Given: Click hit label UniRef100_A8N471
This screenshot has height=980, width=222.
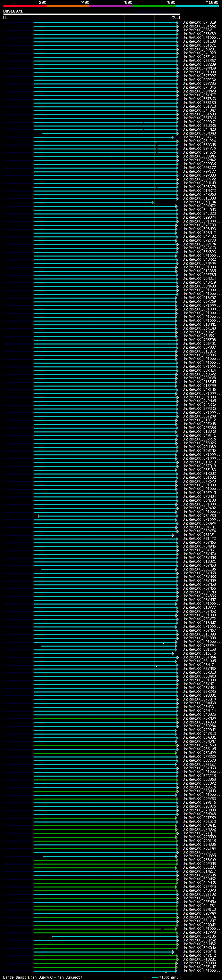Looking at the screenshot, I should [x=199, y=665].
